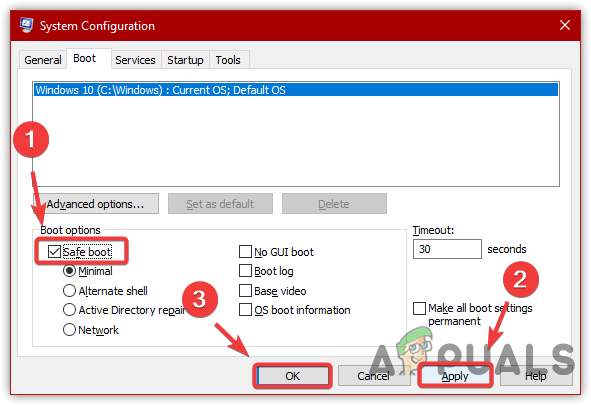Enable the No GUI boot checkbox
The width and height of the screenshot is (591, 405).
[x=245, y=252]
